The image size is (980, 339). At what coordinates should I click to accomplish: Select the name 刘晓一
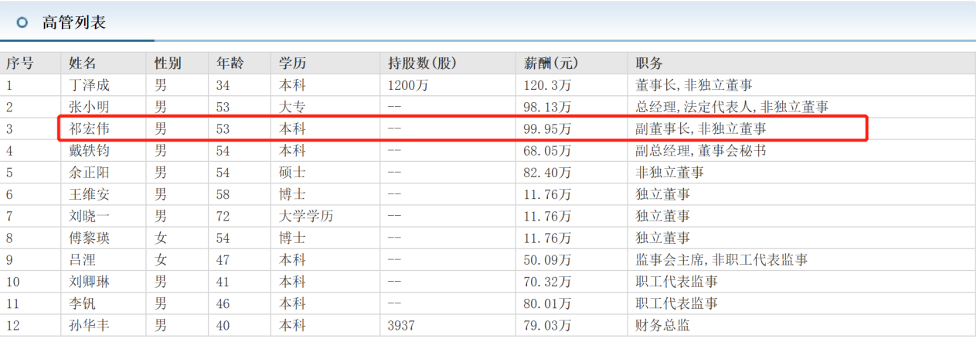pyautogui.click(x=89, y=215)
